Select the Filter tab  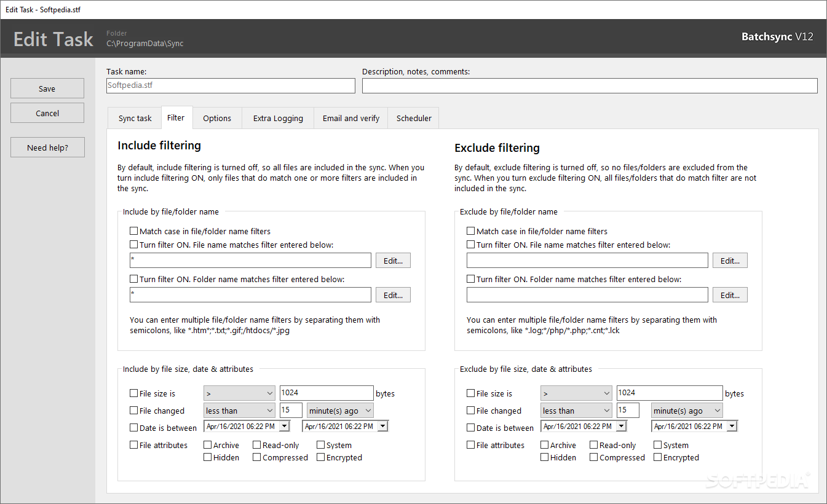[176, 117]
